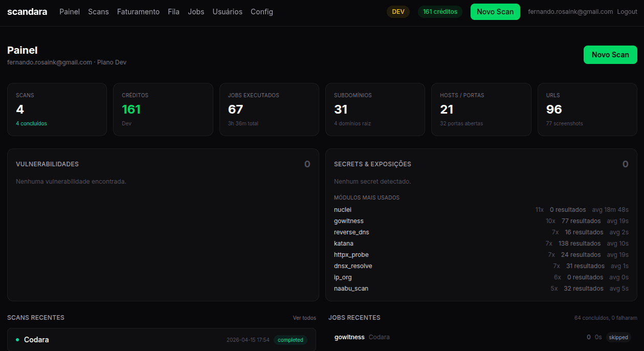This screenshot has height=351, width=644.
Task: Go to the Jobs page
Action: 196,11
